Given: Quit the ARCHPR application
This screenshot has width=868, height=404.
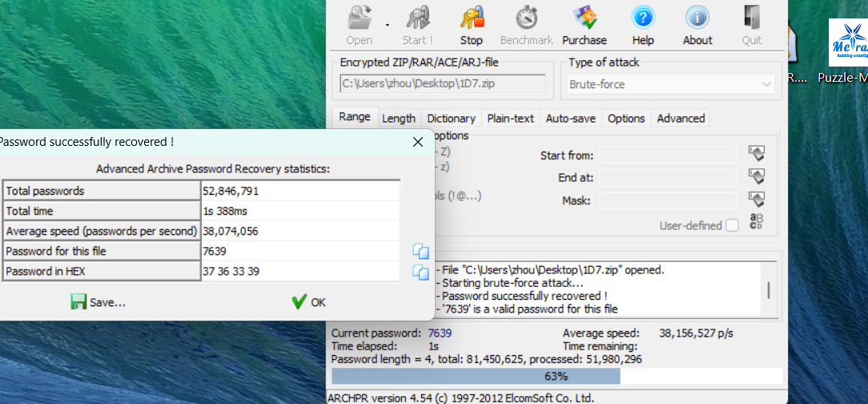Looking at the screenshot, I should (752, 25).
